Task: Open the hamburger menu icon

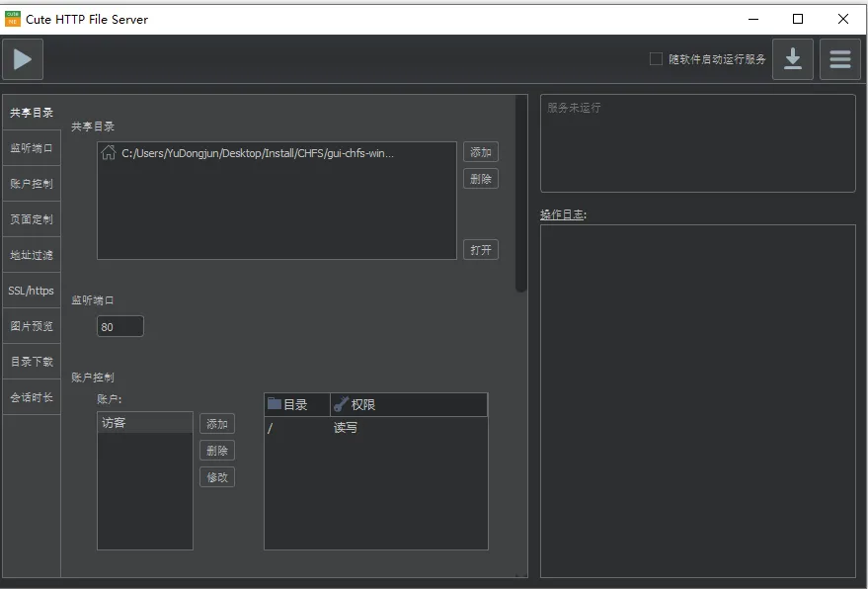Action: [x=839, y=59]
